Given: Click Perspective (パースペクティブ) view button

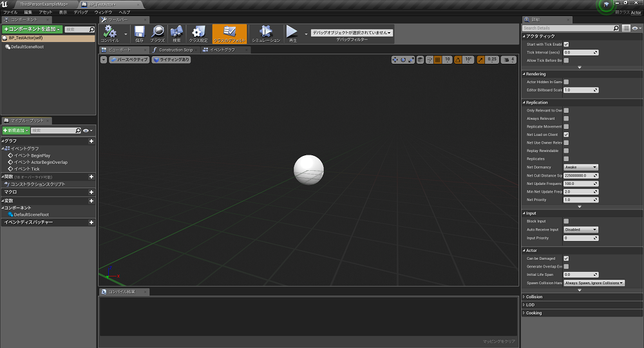Looking at the screenshot, I should pyautogui.click(x=129, y=59).
